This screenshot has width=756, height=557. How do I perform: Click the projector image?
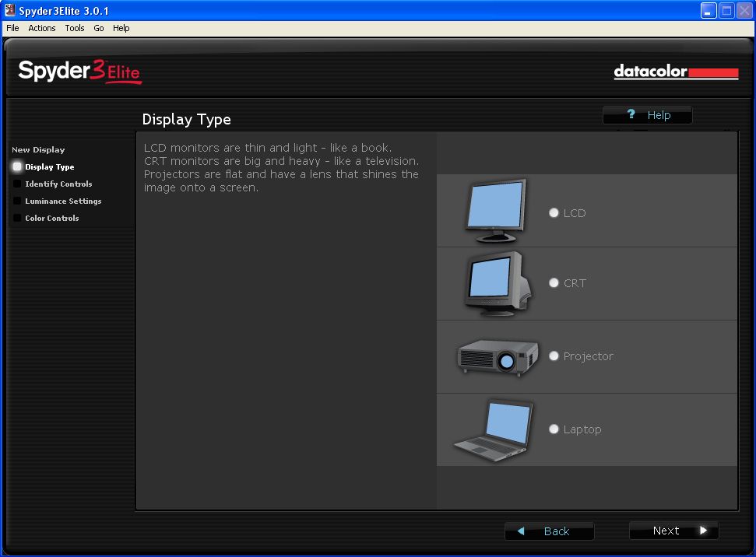coord(498,357)
